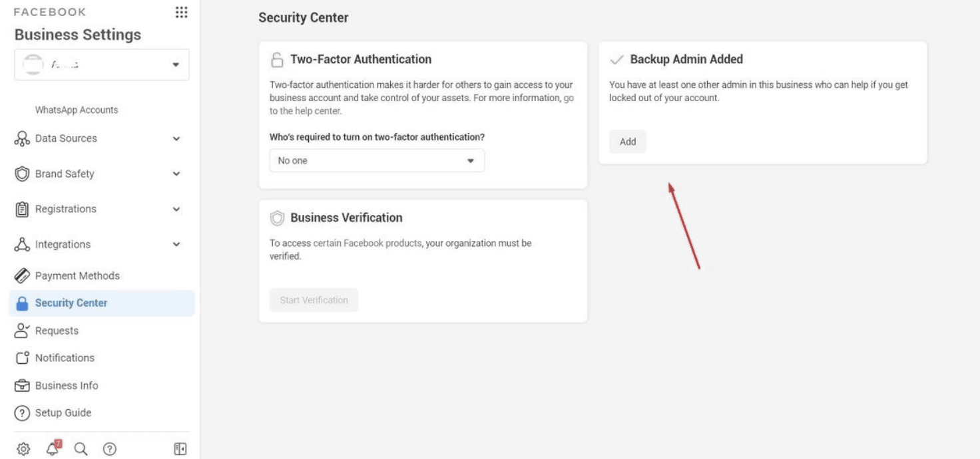
Task: Open the business account selector dropdown
Action: 102,65
